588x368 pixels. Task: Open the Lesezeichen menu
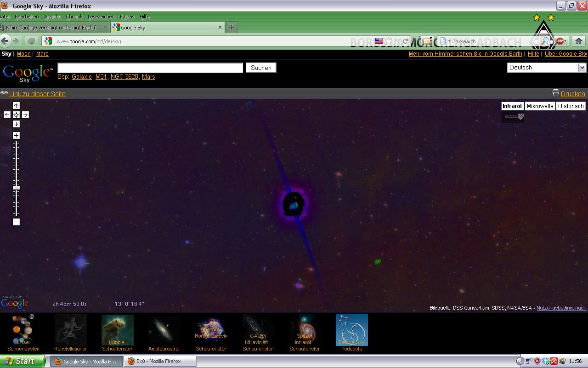(x=101, y=17)
